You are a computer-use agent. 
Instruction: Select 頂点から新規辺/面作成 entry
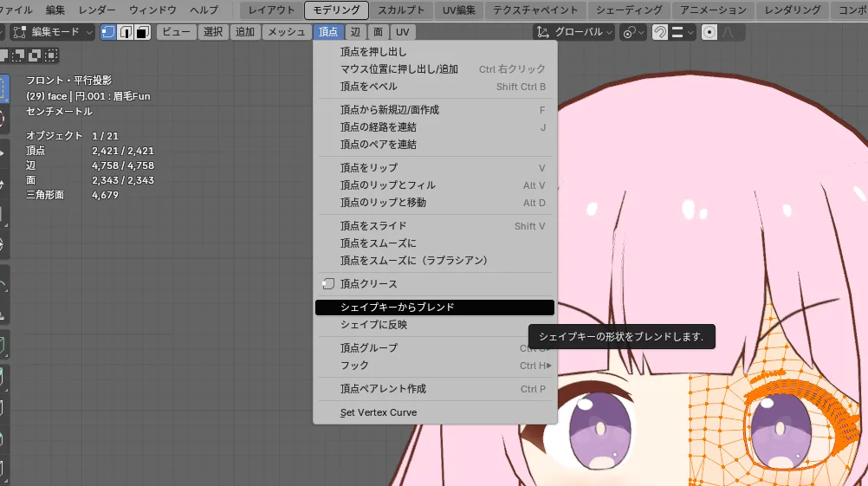coord(435,110)
